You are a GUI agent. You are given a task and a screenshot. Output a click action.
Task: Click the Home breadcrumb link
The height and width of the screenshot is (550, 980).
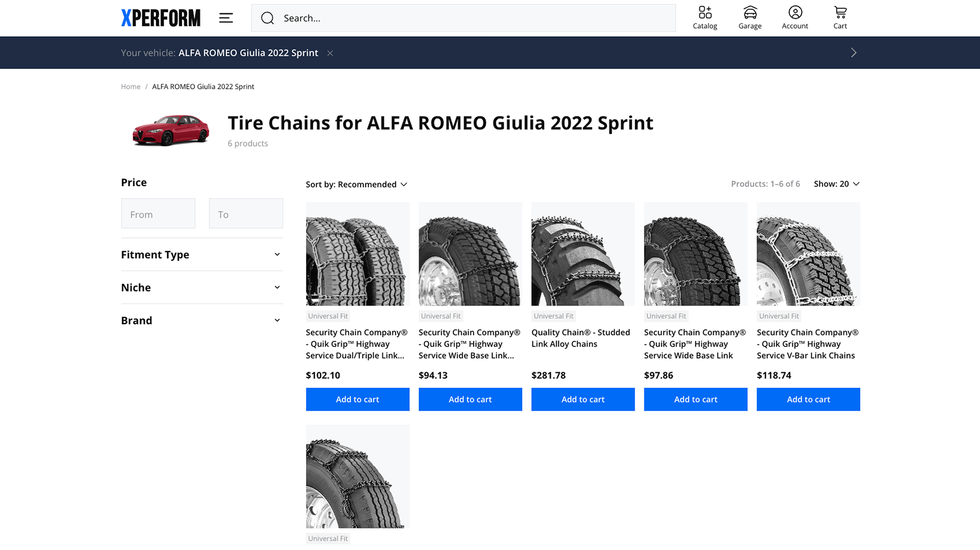pyautogui.click(x=130, y=87)
